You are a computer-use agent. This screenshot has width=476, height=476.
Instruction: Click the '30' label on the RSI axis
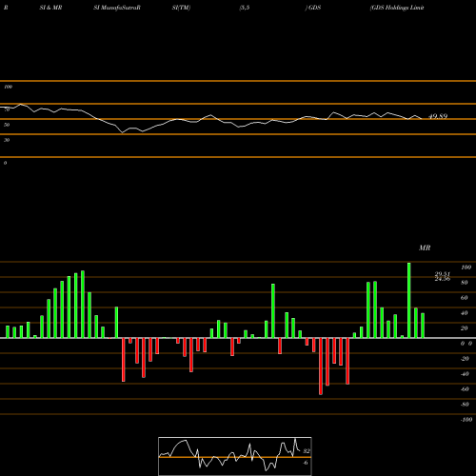click(x=7, y=140)
